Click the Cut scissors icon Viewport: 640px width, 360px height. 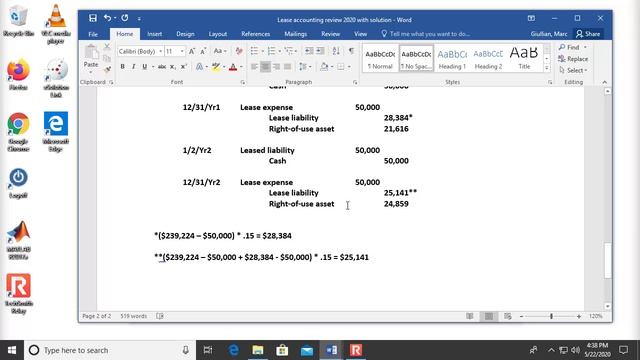tap(107, 46)
